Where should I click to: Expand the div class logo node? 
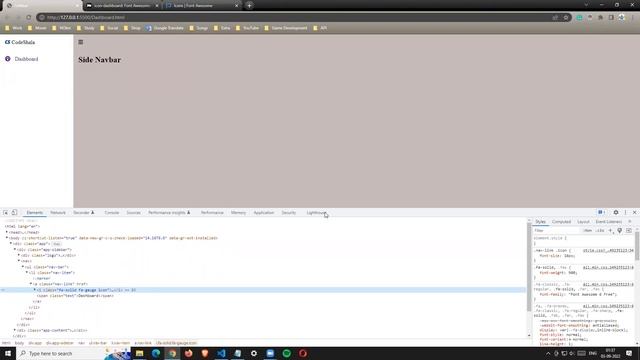[19, 255]
